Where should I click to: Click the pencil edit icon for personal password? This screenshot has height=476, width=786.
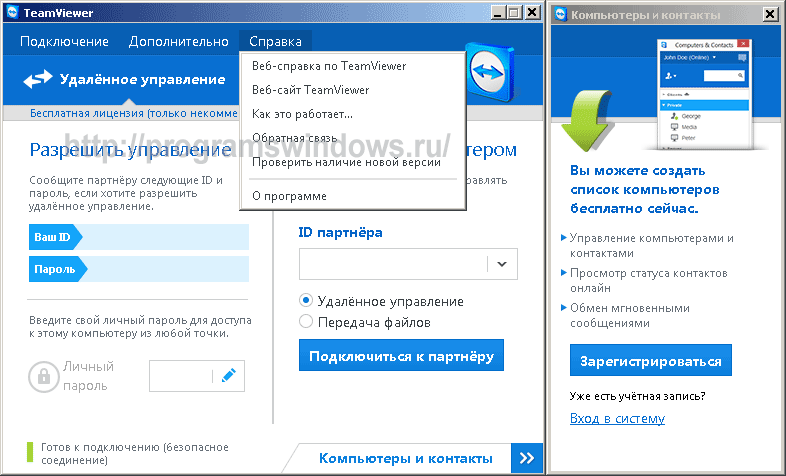(229, 375)
